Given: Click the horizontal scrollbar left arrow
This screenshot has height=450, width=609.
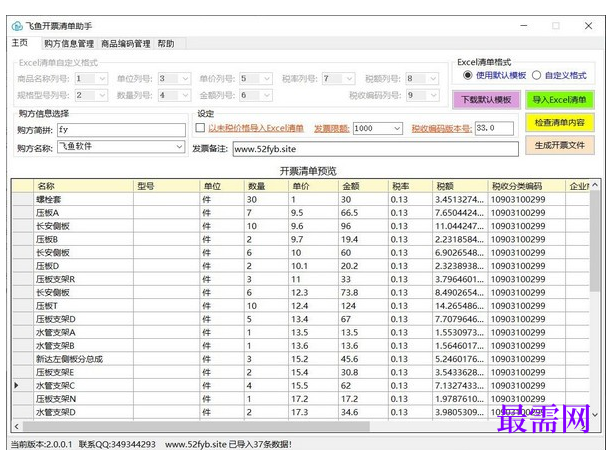Looking at the screenshot, I should (x=17, y=426).
